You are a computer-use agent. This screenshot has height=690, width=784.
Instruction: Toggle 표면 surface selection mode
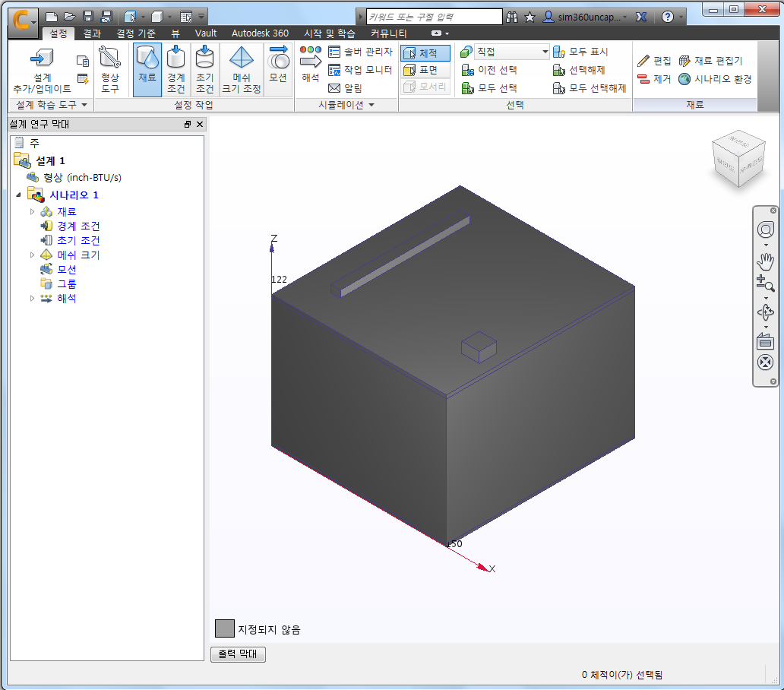(425, 70)
